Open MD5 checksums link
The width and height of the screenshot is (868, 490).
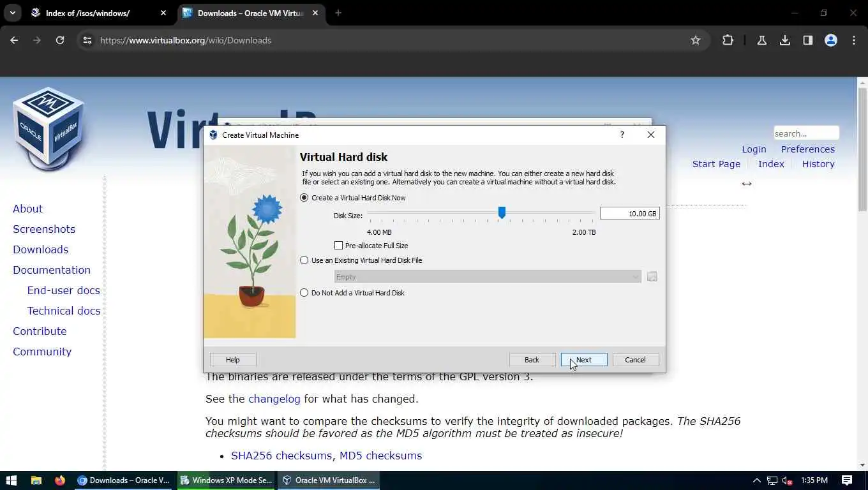[x=380, y=456]
